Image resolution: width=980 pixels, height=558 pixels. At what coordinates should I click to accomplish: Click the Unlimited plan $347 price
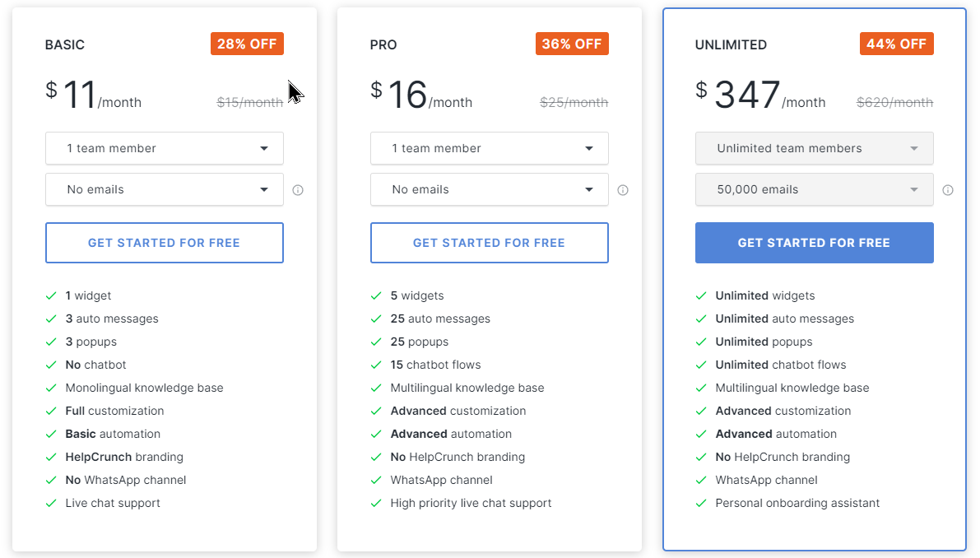(x=747, y=95)
